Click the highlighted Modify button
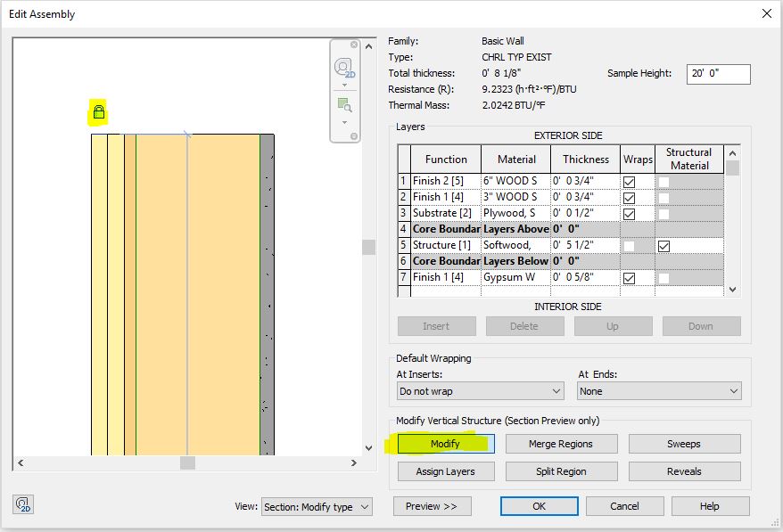 coord(446,443)
